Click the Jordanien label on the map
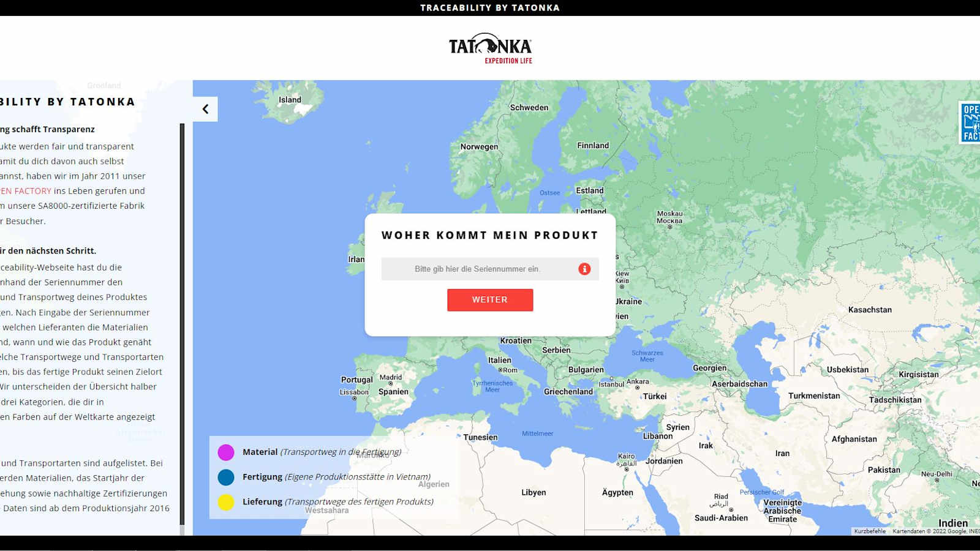This screenshot has width=980, height=551. pyautogui.click(x=664, y=461)
